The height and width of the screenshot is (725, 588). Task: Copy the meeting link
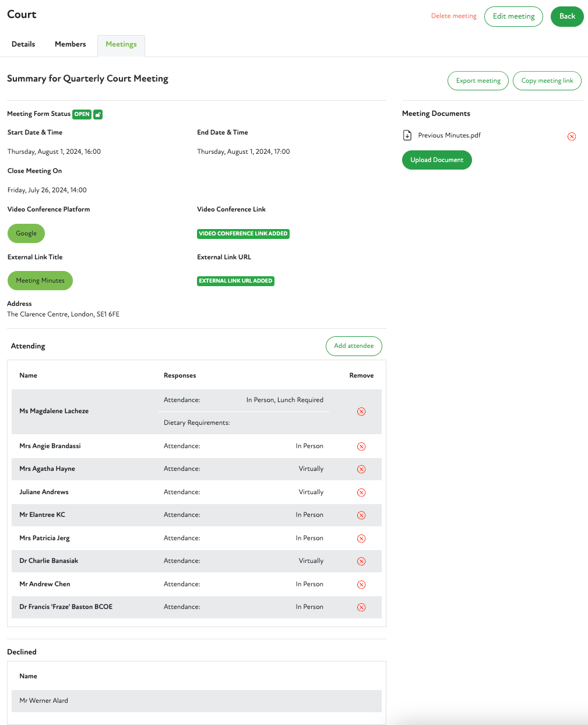click(x=547, y=81)
